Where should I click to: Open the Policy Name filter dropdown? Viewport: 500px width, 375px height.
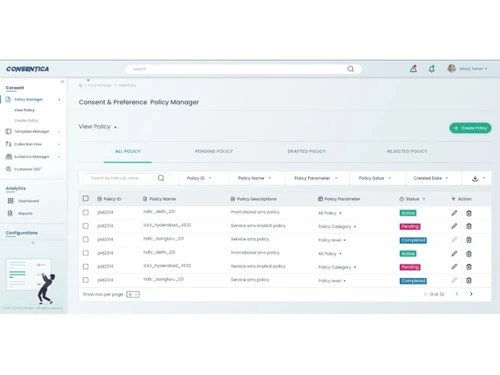(254, 178)
